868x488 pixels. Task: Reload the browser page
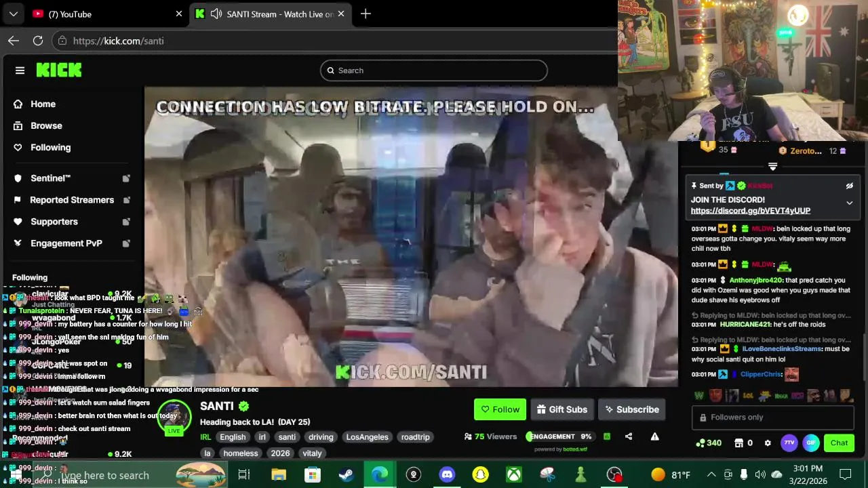click(x=38, y=41)
